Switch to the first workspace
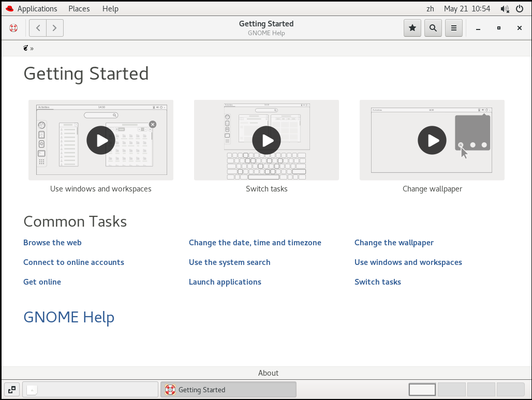The image size is (532, 400). pyautogui.click(x=422, y=390)
